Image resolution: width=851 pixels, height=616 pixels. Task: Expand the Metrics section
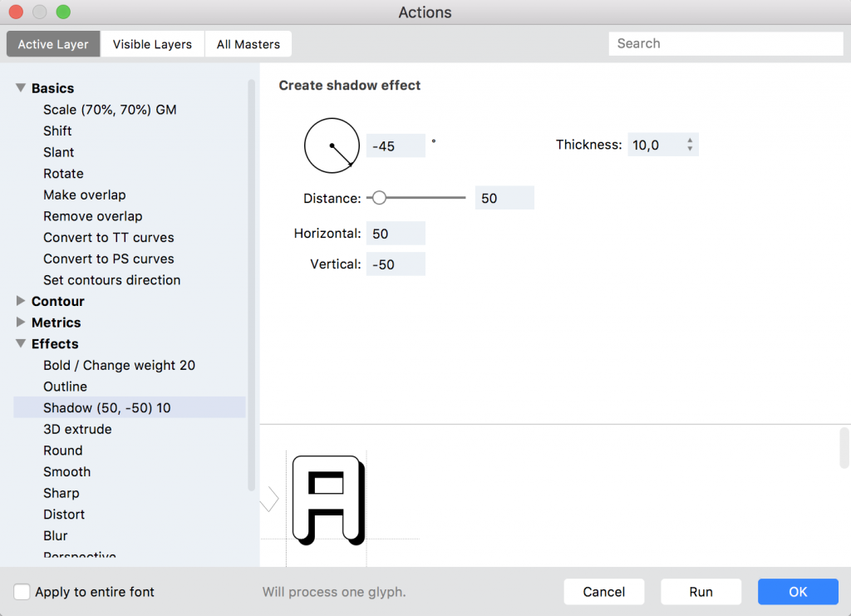[x=21, y=323]
